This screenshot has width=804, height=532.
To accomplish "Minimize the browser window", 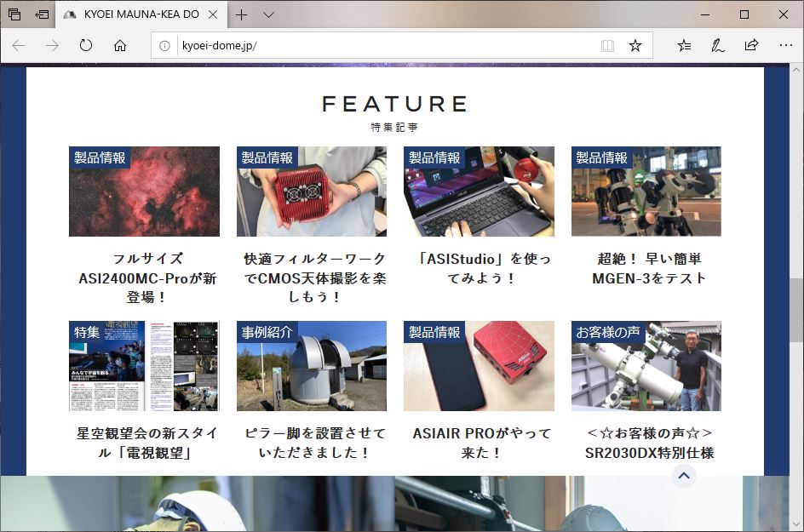I will coord(705,14).
